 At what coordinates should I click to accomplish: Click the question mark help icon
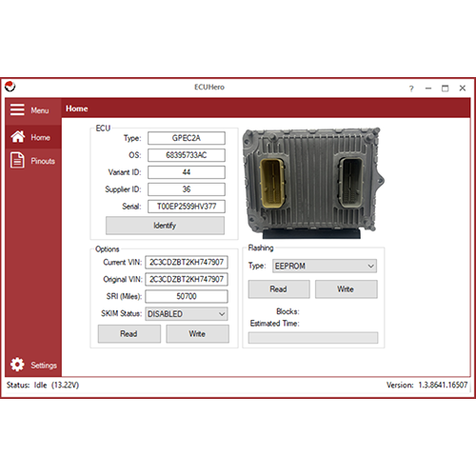[411, 89]
